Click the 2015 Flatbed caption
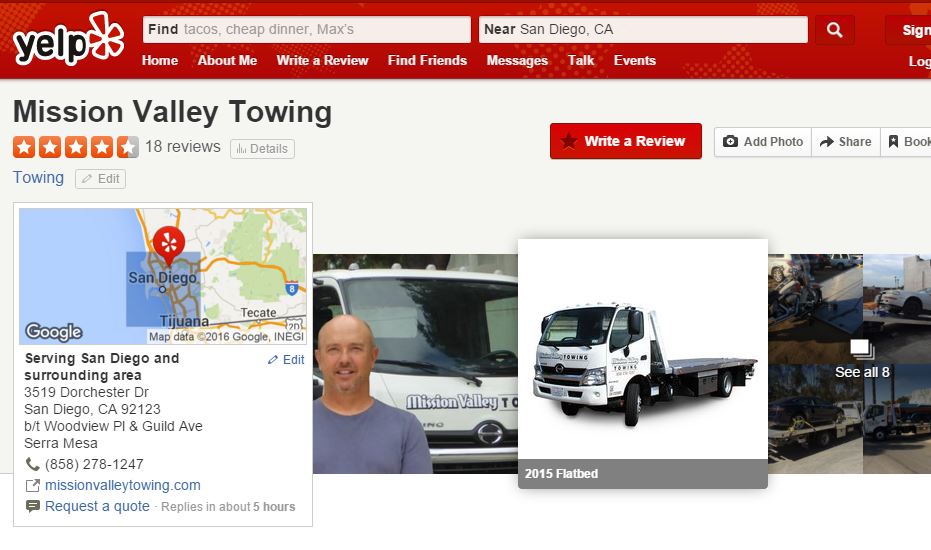 pos(561,474)
